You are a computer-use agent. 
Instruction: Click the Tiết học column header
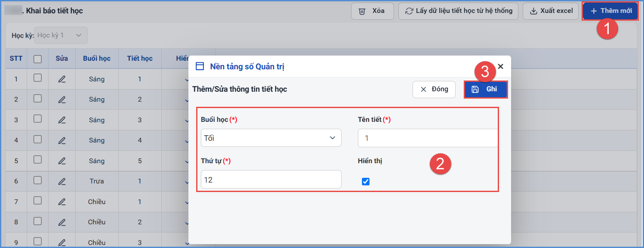[140, 59]
